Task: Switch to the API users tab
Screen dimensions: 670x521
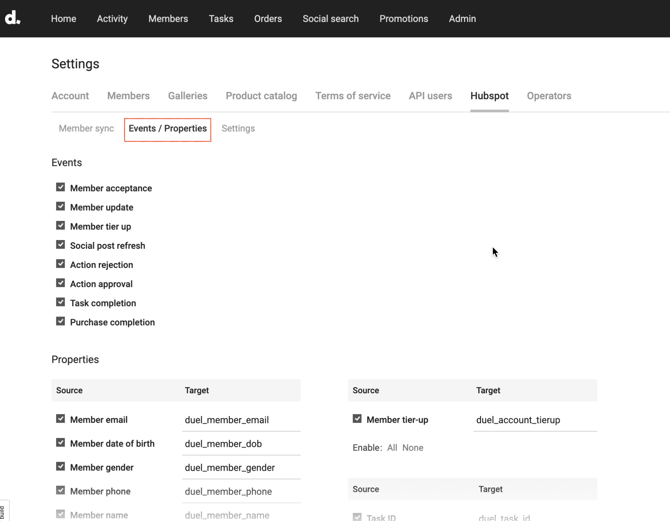Action: click(x=430, y=96)
